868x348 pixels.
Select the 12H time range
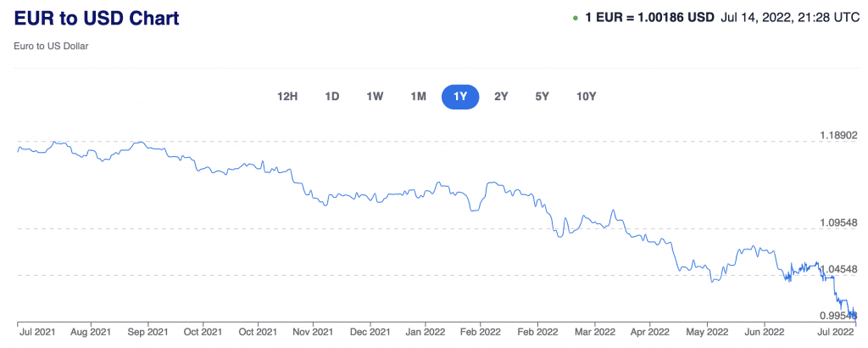[x=287, y=96]
